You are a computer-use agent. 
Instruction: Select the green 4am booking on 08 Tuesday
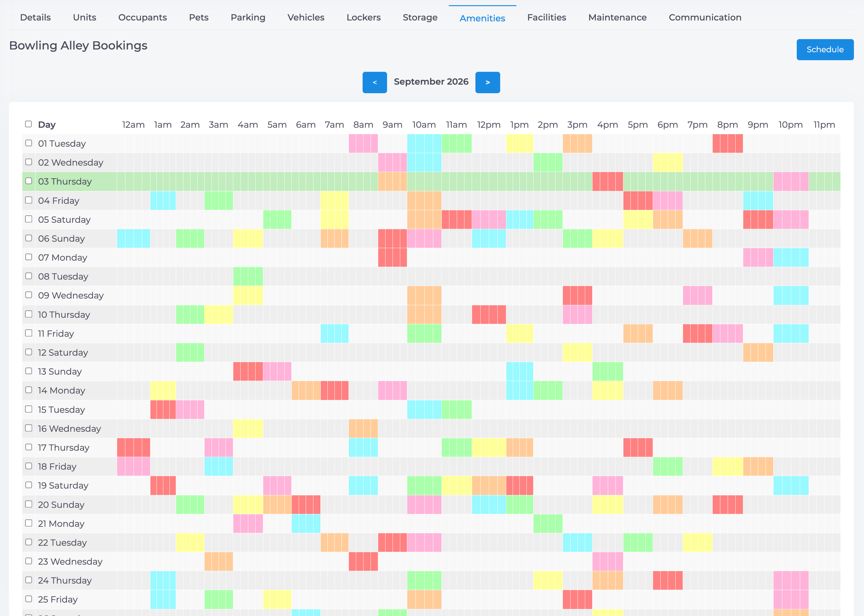[x=248, y=277]
